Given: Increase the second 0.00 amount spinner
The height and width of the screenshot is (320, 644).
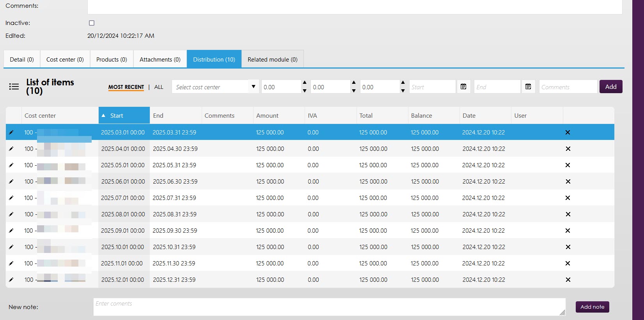Looking at the screenshot, I should [354, 83].
